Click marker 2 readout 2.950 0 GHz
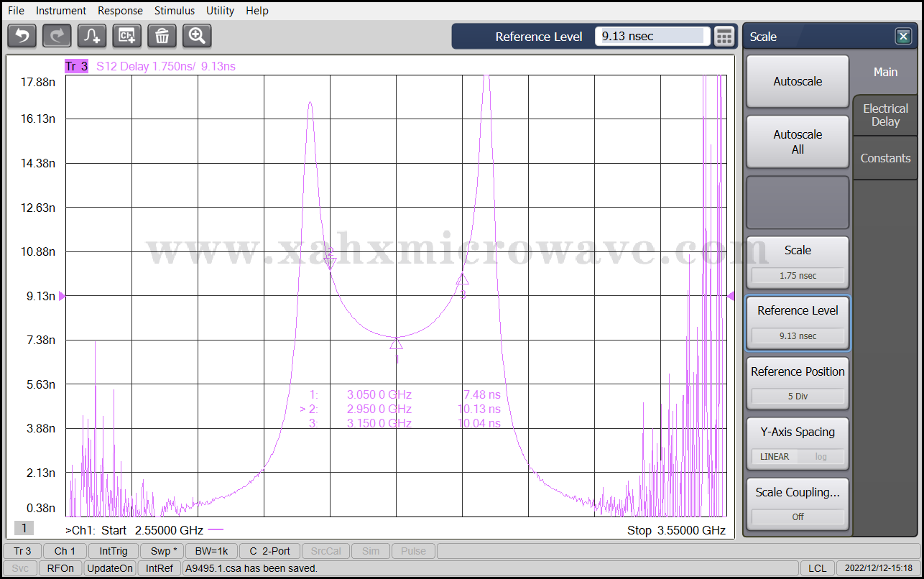This screenshot has width=924, height=579. (379, 409)
